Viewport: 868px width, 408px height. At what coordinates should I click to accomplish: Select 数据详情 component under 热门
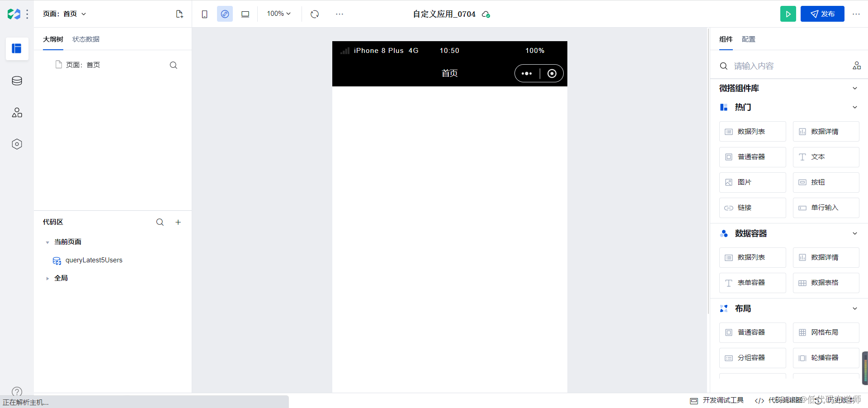826,132
